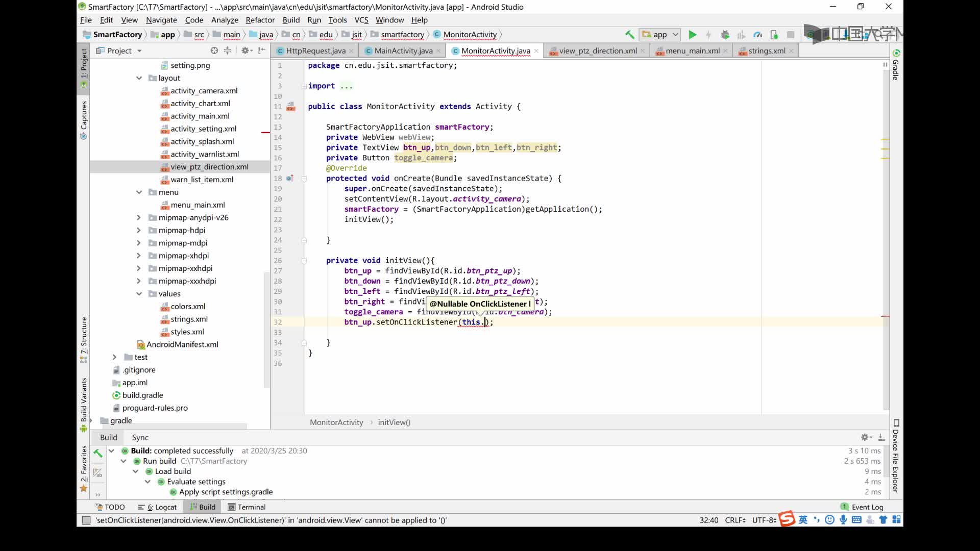Toggle the Device File Explorer tool window

896,456
